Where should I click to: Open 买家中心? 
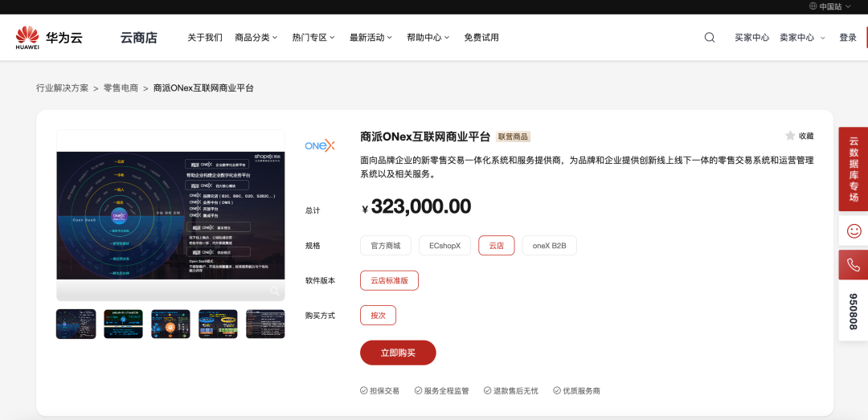coord(751,38)
